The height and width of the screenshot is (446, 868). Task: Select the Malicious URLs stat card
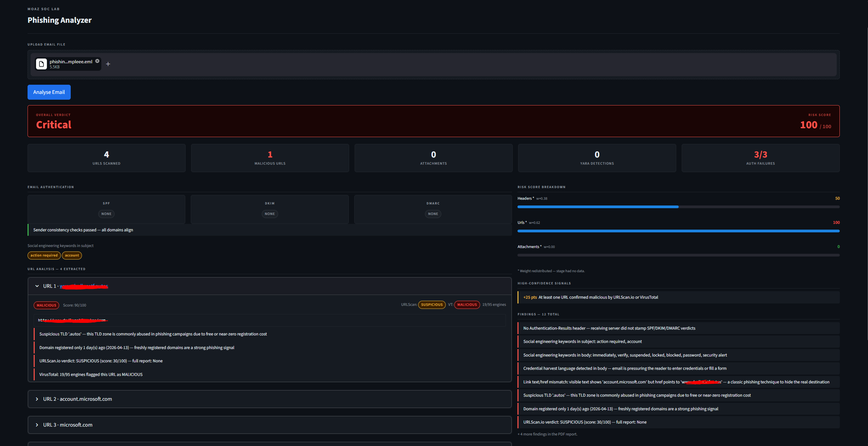pos(270,158)
